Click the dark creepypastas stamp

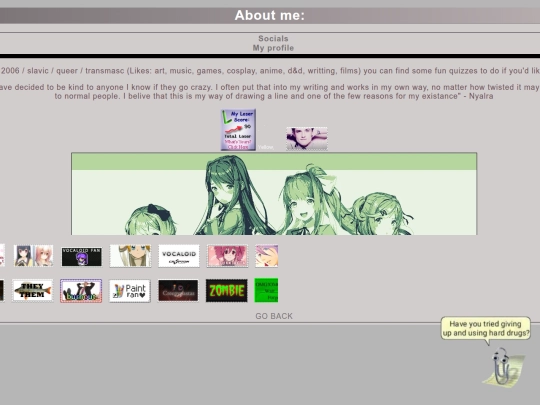[178, 291]
